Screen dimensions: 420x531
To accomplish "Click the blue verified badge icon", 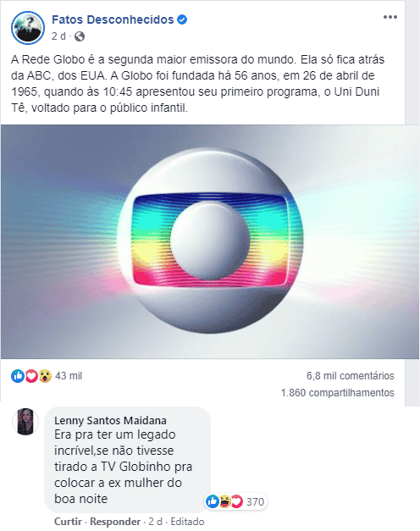I will point(182,19).
